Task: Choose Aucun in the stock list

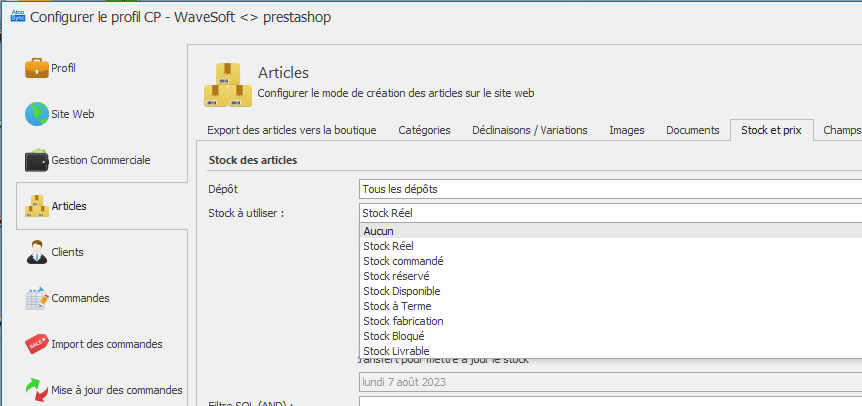Action: coord(611,231)
